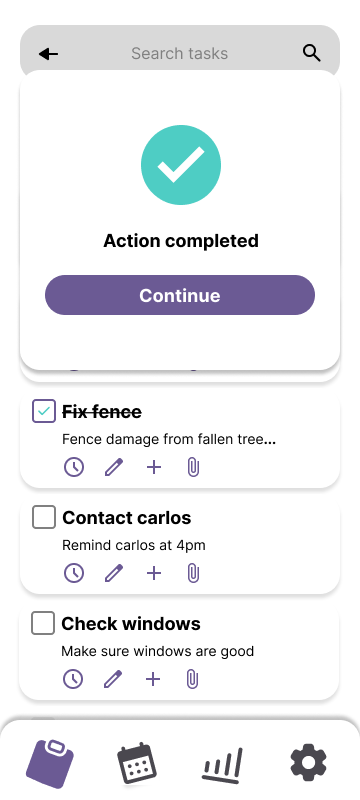
Task: Click the back arrow in search bar
Action: pyautogui.click(x=48, y=54)
